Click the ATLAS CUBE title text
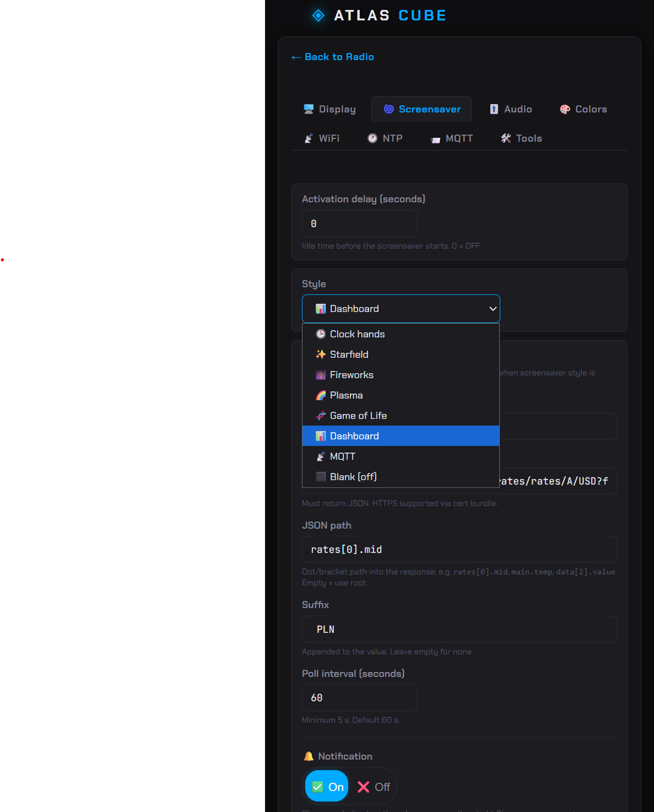654x812 pixels. tap(390, 15)
